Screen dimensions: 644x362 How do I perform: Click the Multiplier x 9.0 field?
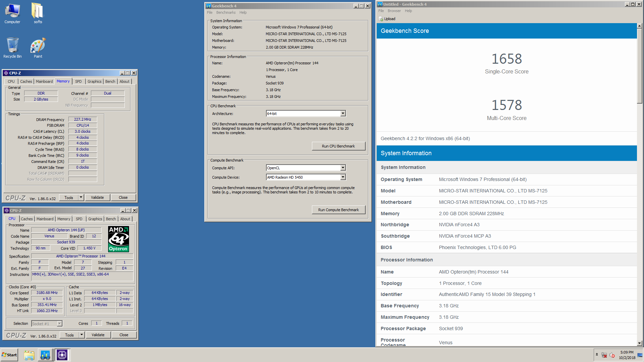[47, 299]
